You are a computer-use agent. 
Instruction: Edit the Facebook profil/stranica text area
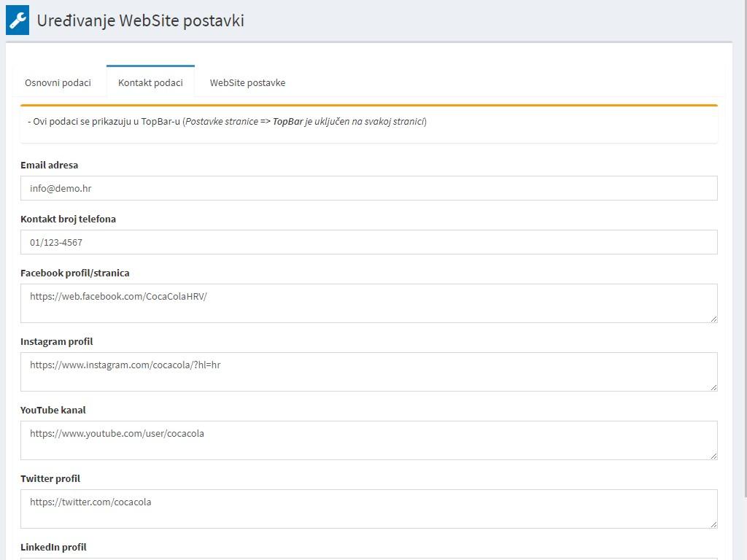tap(368, 303)
